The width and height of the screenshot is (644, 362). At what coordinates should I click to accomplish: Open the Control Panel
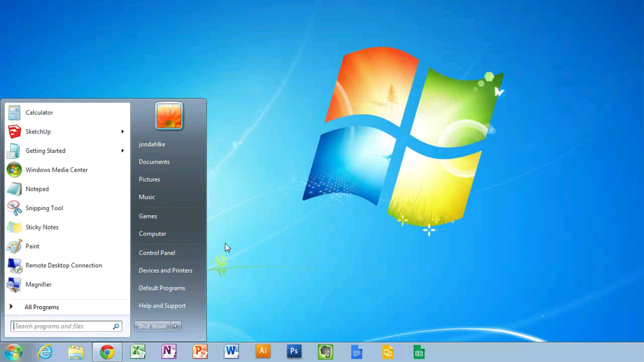[x=157, y=252]
